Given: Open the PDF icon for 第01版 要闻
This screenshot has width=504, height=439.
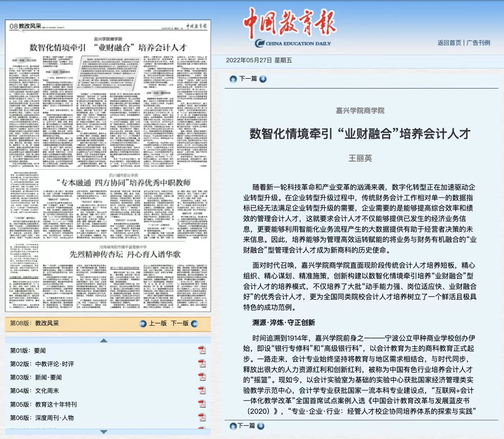Looking at the screenshot, I should [x=202, y=350].
